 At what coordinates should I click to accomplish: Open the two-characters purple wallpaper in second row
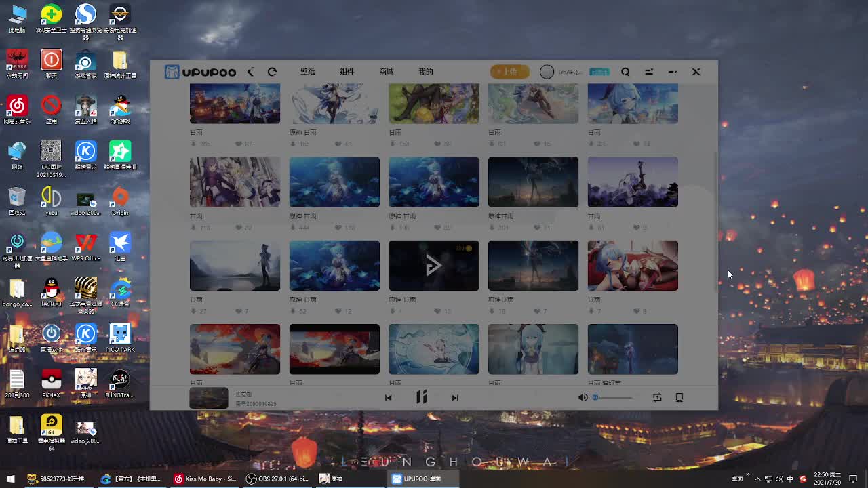[x=235, y=182]
